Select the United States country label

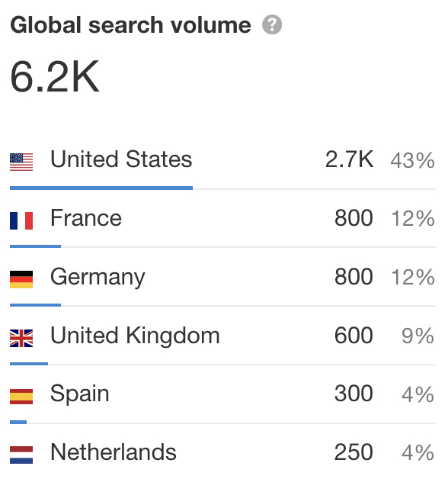click(121, 159)
